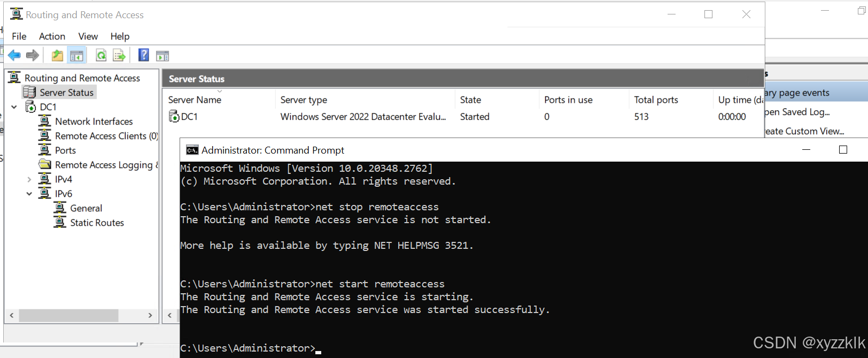Click the 'Windows Server 2022 Datacenter' server type cell

(x=363, y=116)
